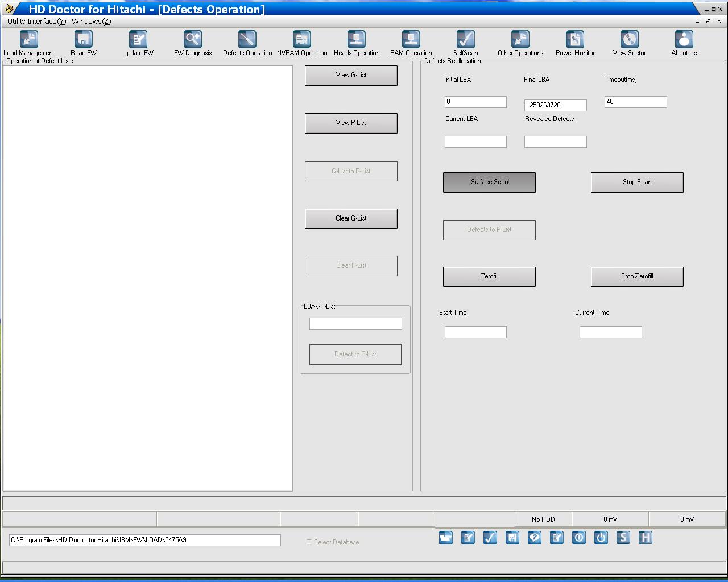
Task: Click the H icon in the bottom bar
Action: [646, 538]
